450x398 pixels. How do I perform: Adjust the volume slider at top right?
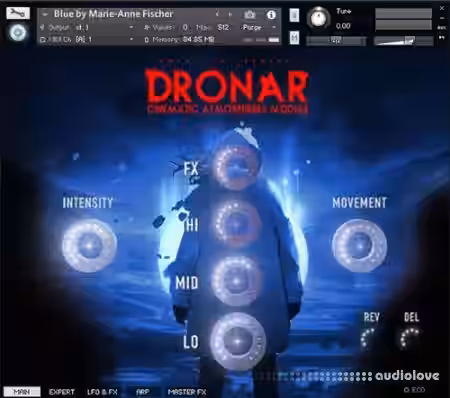(404, 41)
